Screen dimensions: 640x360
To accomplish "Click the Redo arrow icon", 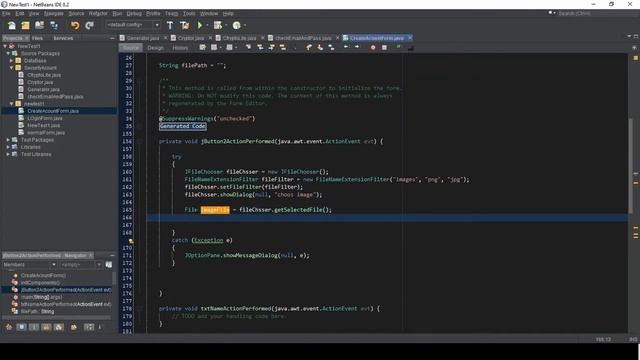I will (x=89, y=25).
